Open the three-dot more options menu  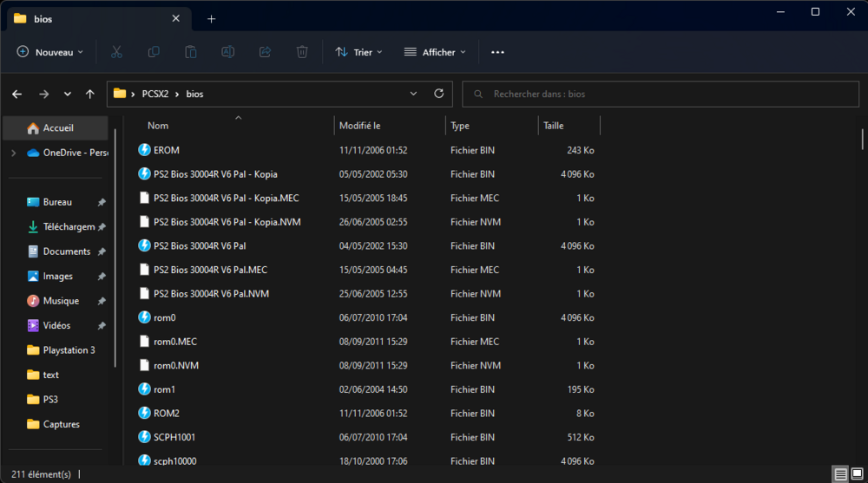tap(497, 52)
